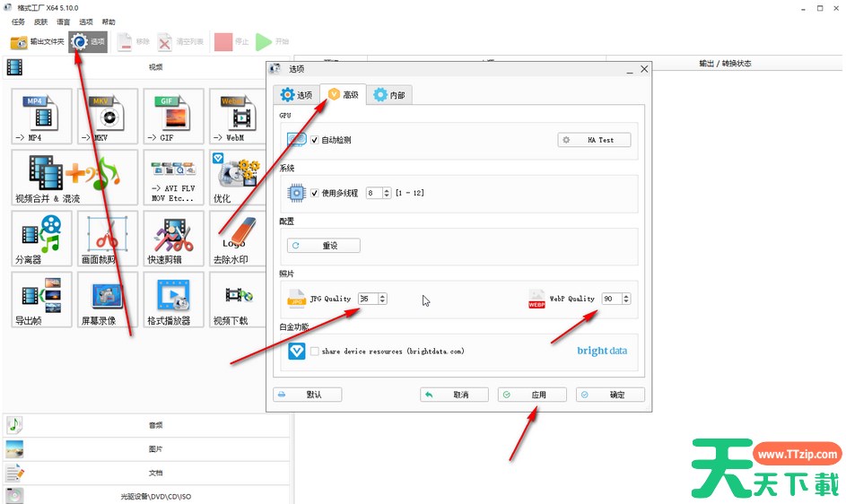
Task: Click the 开始 start toolbar button
Action: coord(272,41)
